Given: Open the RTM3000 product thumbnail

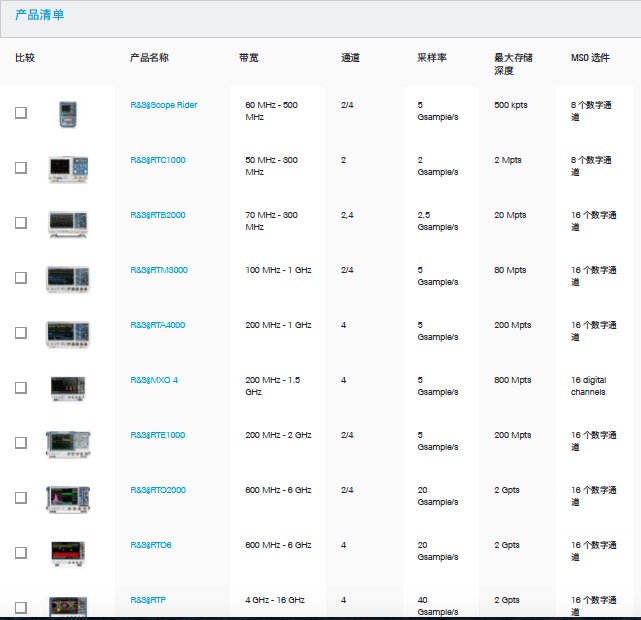Looking at the screenshot, I should pos(68,279).
